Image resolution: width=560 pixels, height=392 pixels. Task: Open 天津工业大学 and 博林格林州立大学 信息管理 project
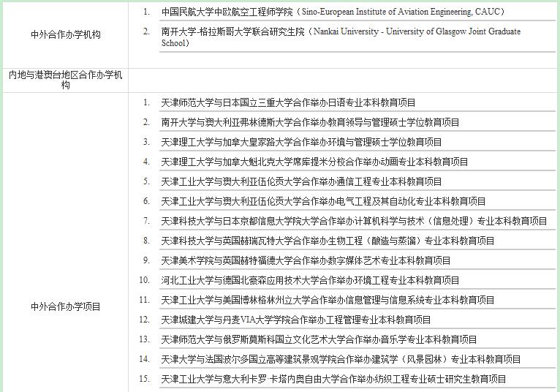(328, 300)
